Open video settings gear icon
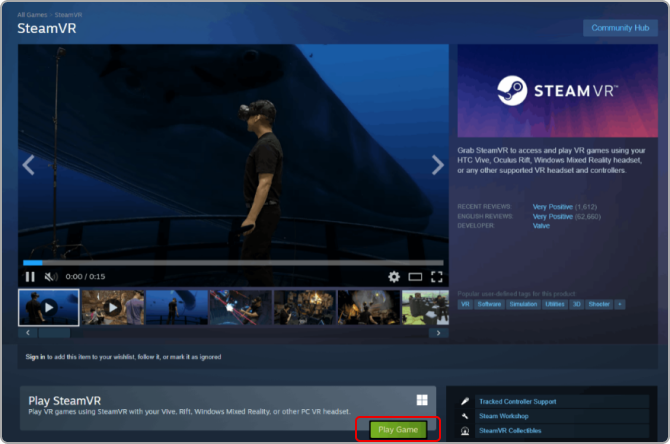Screen dimensions: 670x444 (394, 277)
